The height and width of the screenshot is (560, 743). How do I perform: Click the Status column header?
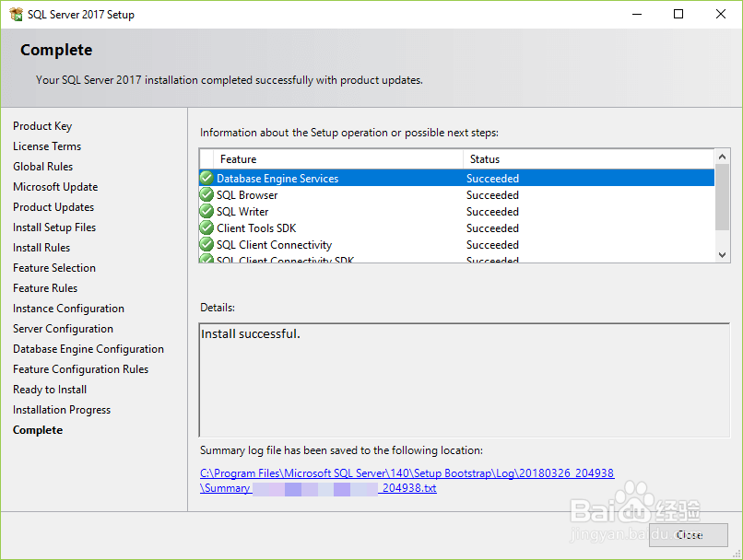[588, 159]
